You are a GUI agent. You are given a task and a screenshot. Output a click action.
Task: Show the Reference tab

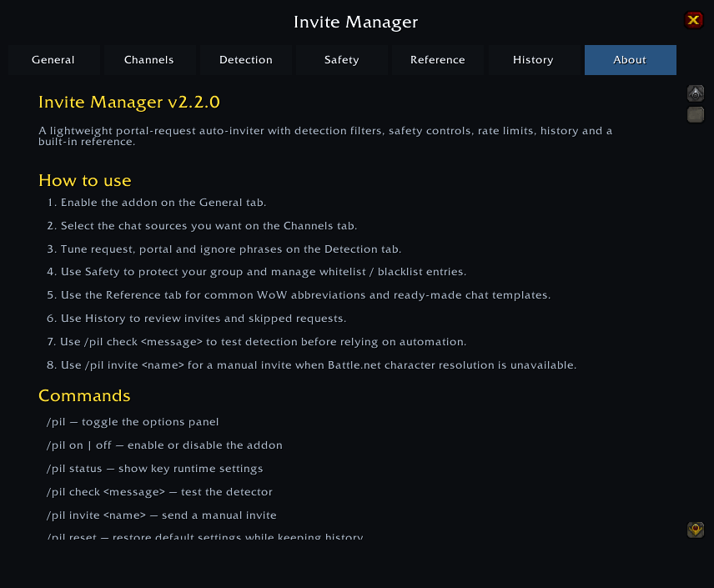tap(438, 60)
